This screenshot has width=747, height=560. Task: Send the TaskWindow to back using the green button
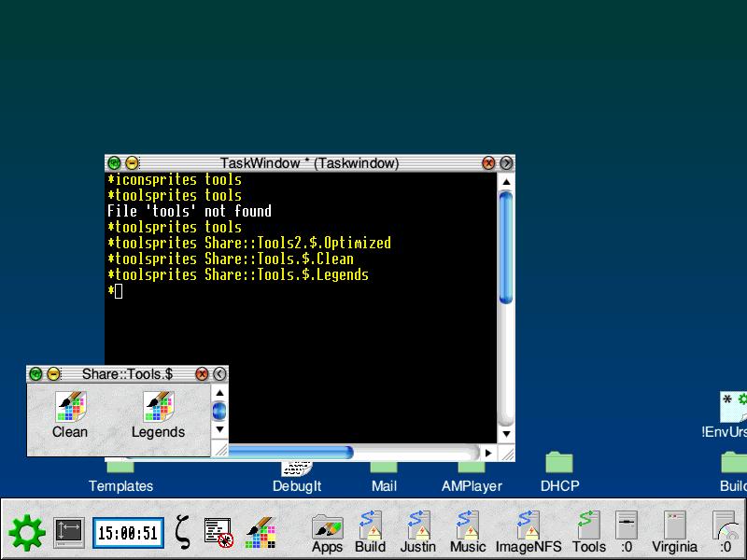[x=114, y=163]
